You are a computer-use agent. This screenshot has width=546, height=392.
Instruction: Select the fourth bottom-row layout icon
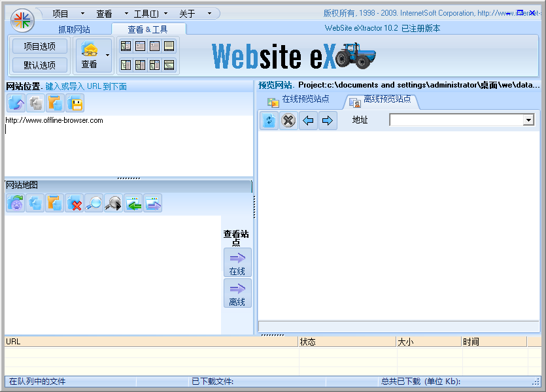click(169, 65)
